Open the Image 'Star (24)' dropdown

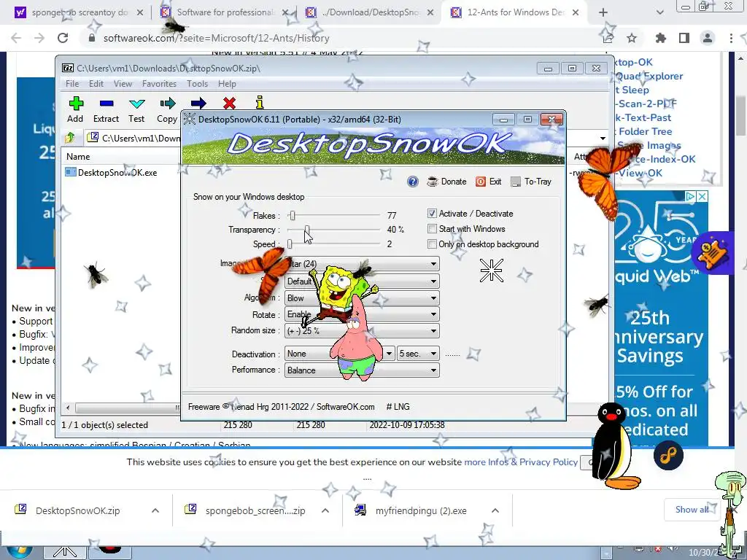(362, 264)
